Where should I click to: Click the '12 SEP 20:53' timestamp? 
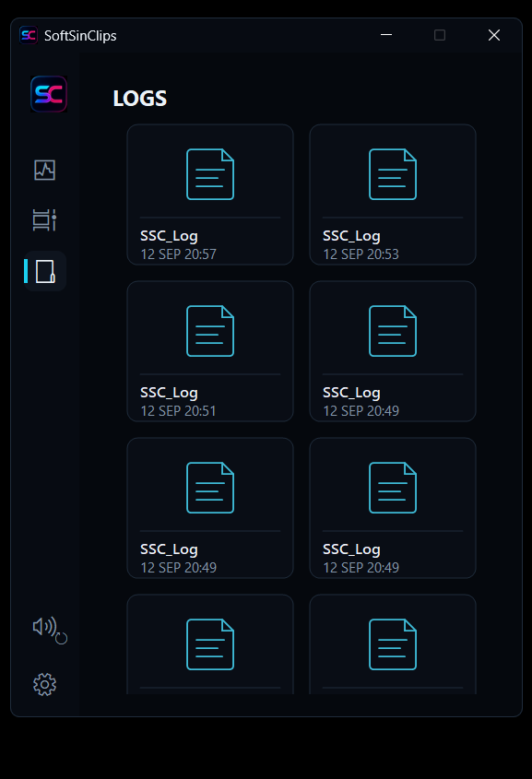point(361,254)
